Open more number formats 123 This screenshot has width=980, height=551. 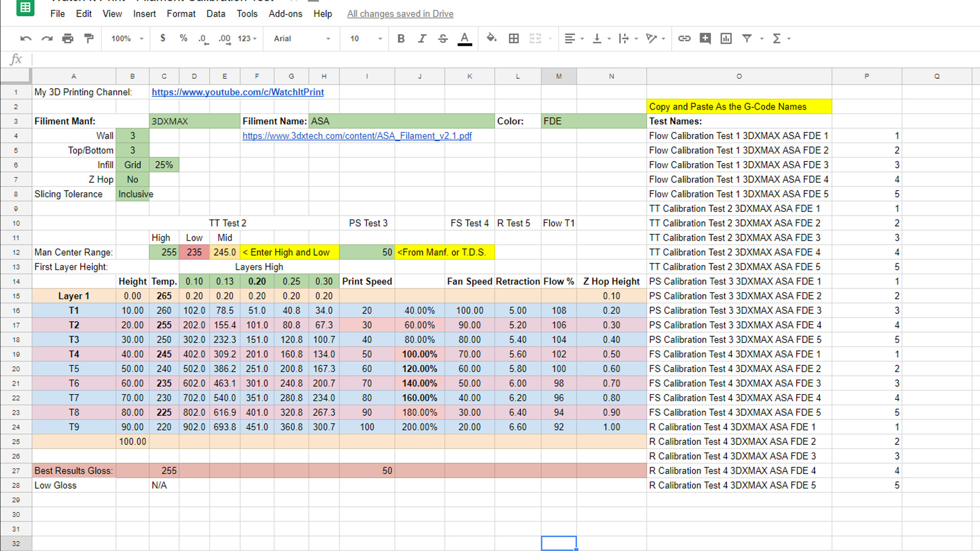point(247,39)
